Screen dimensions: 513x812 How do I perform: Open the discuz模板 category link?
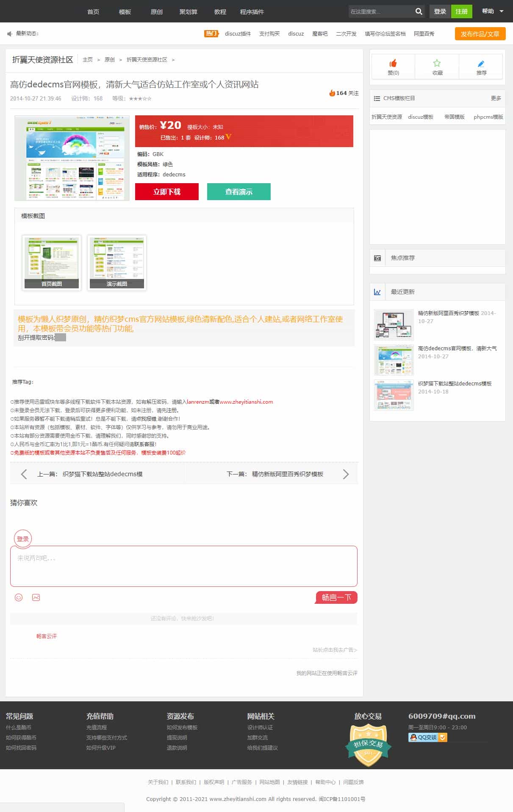click(x=421, y=117)
